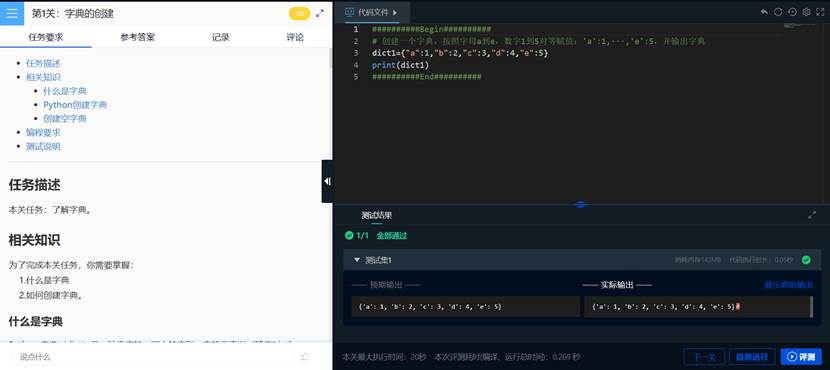Click the 相关知识 heading
830x370 pixels.
(34, 240)
